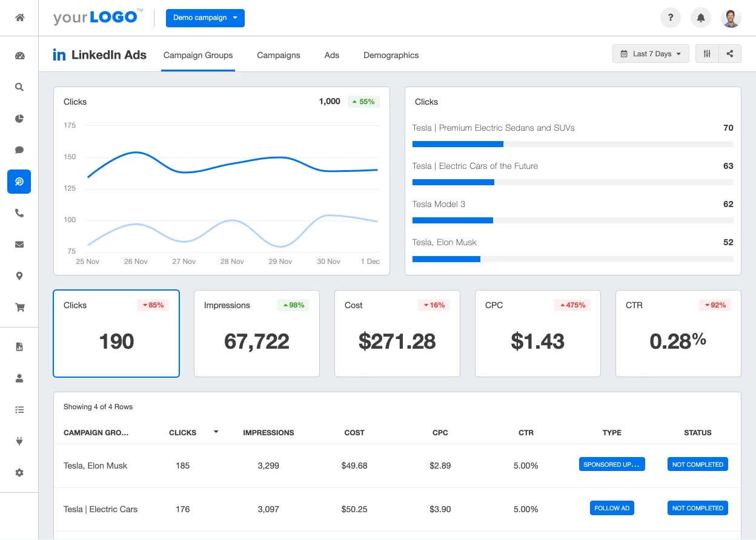Viewport: 756px width, 540px height.
Task: Open the Clicks column sort arrow in the table
Action: (216, 432)
